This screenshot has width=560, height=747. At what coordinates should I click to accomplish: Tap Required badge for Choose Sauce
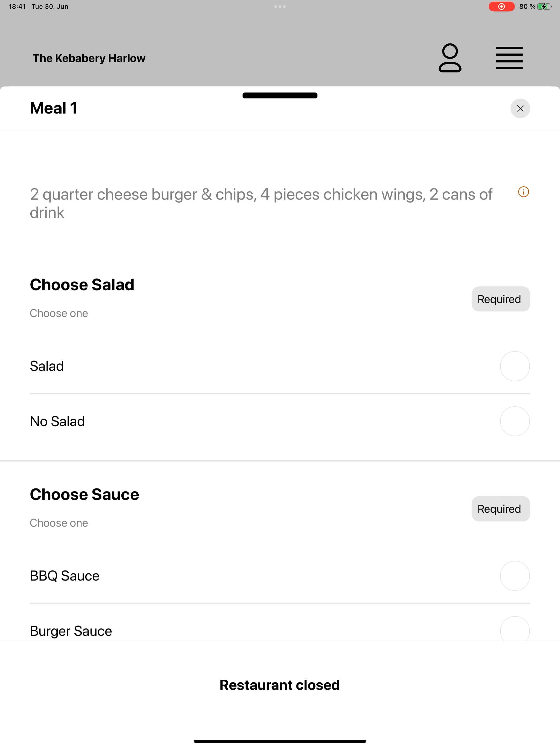click(501, 509)
